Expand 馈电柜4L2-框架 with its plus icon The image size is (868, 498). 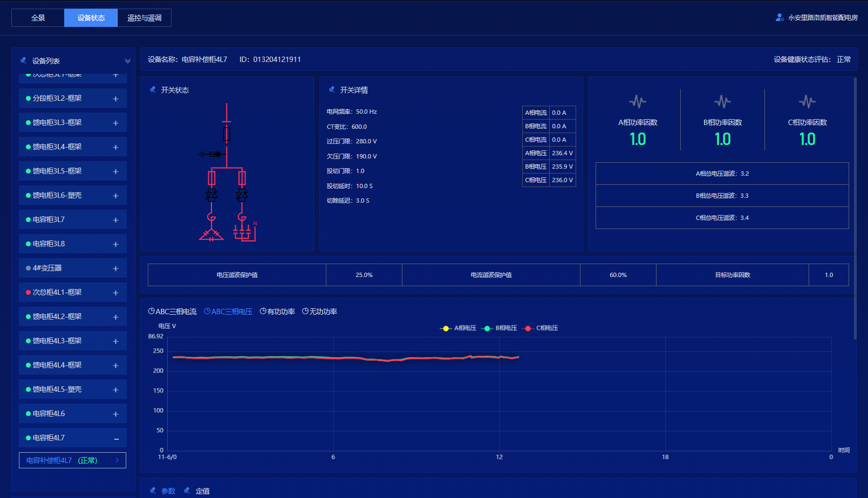(x=115, y=317)
